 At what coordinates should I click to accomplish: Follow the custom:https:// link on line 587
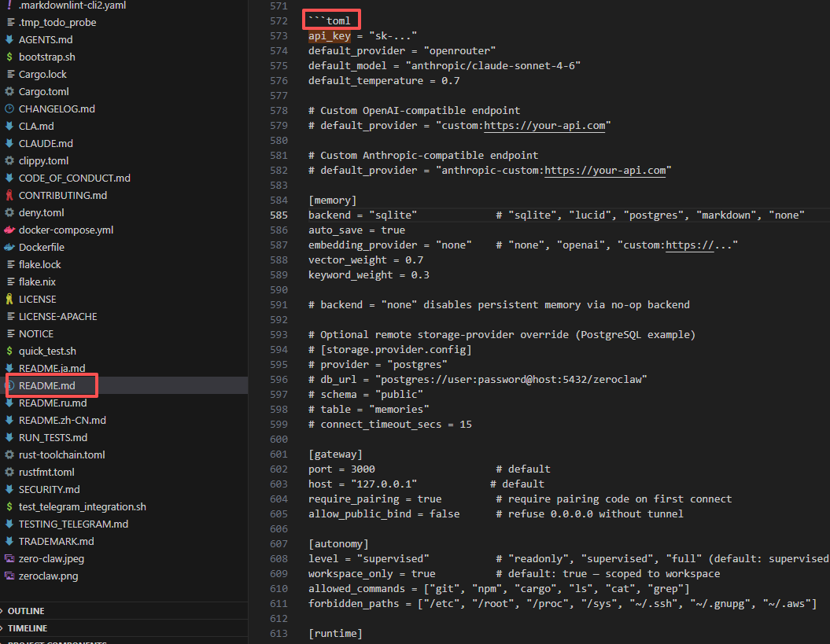coord(690,245)
